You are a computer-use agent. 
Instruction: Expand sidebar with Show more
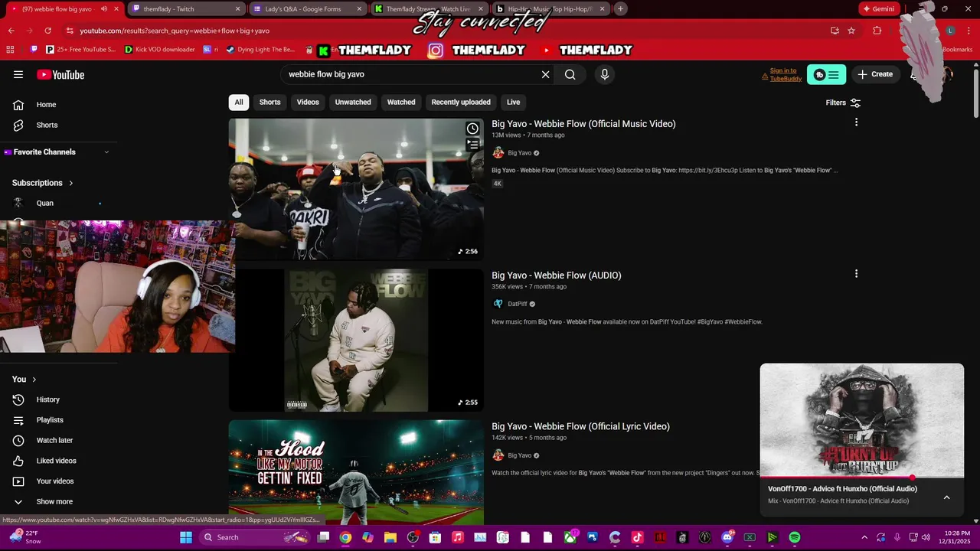pyautogui.click(x=54, y=502)
